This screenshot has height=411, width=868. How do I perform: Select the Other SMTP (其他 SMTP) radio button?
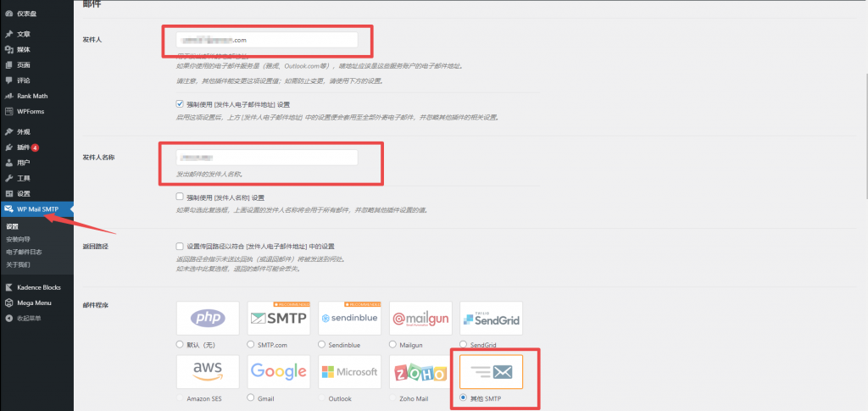tap(464, 397)
